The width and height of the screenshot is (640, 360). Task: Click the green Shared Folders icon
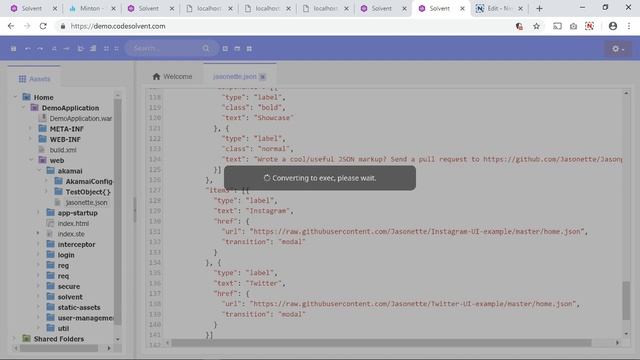27,338
